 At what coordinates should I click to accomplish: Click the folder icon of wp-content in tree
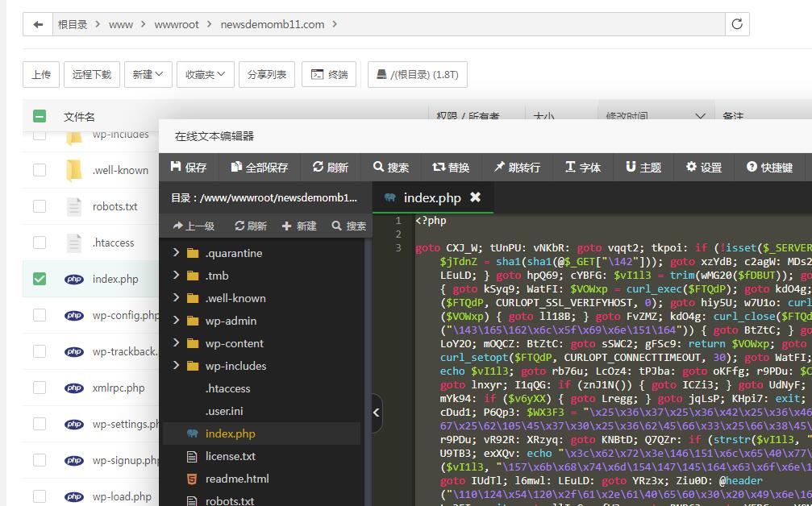point(193,343)
